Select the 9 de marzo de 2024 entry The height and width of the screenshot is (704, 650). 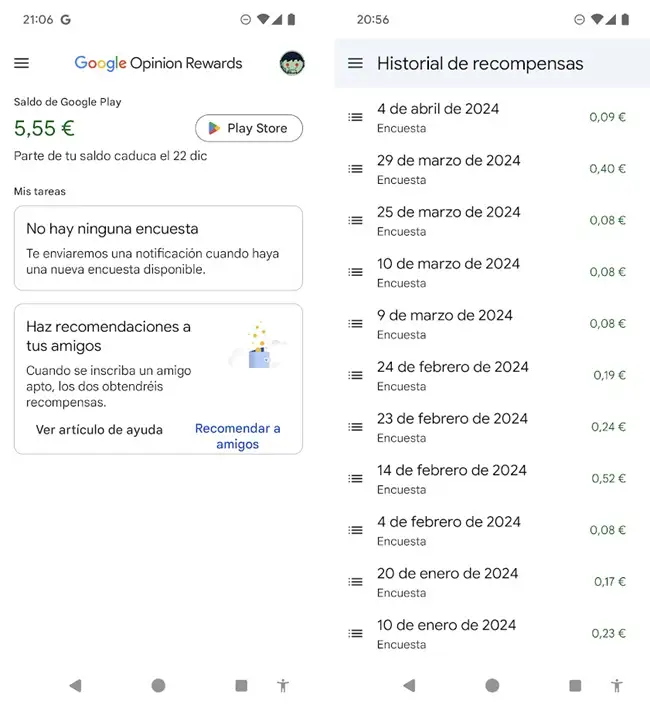coord(492,324)
